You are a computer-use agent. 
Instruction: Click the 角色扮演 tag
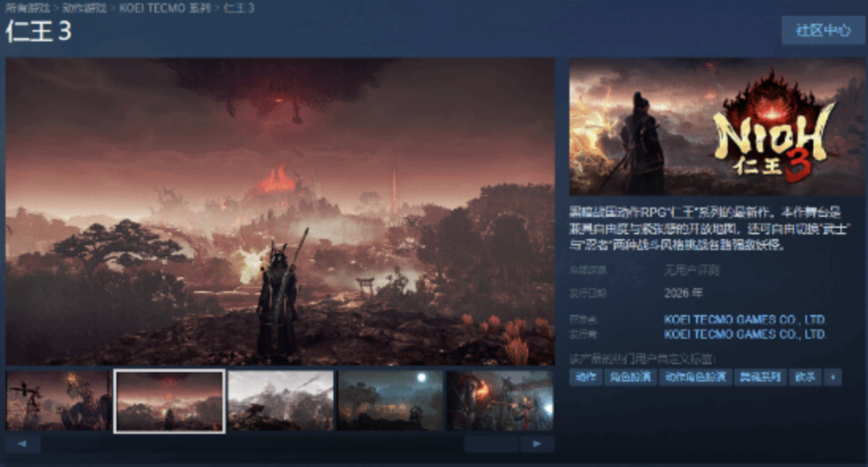630,377
